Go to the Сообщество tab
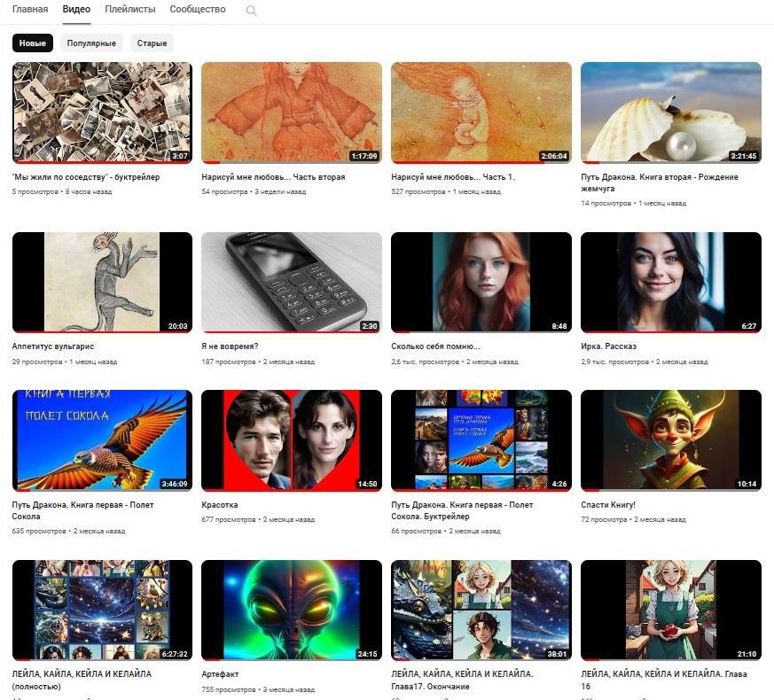774x700 pixels. pos(198,9)
